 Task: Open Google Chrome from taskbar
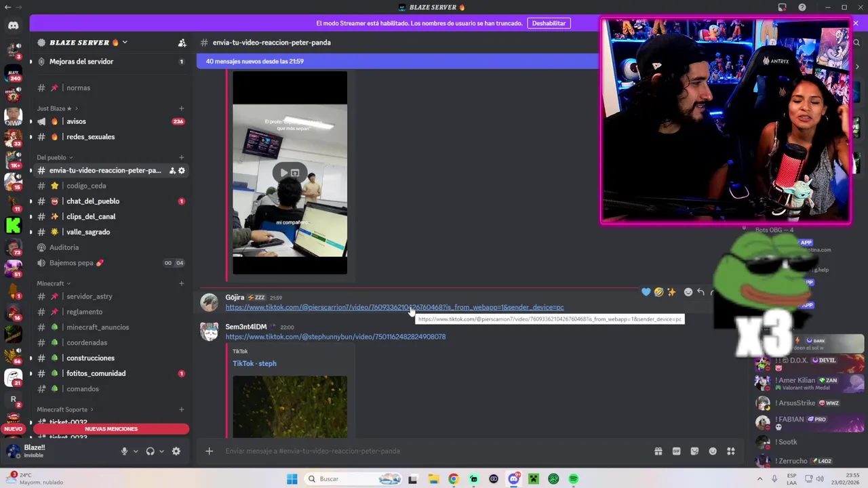(453, 479)
